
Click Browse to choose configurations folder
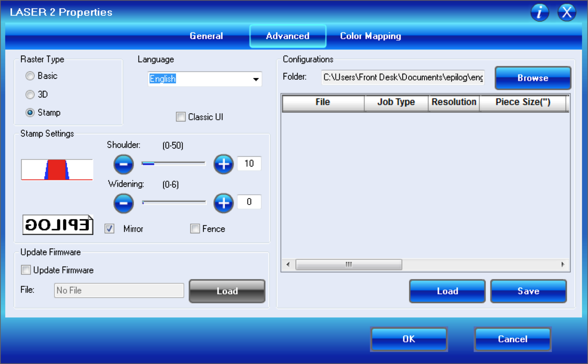[533, 78]
